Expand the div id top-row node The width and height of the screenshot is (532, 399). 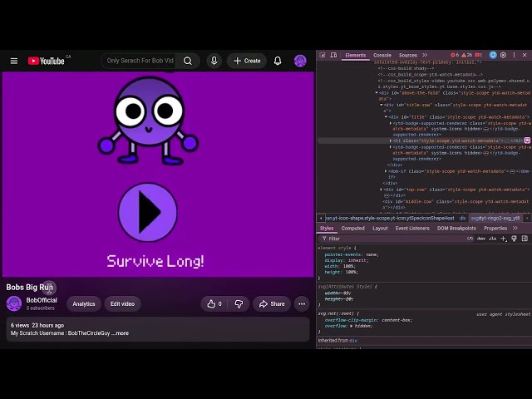tap(381, 190)
